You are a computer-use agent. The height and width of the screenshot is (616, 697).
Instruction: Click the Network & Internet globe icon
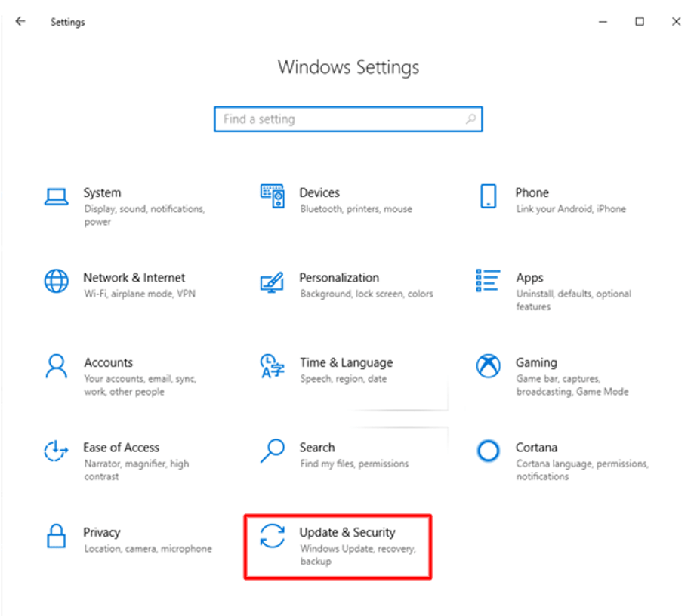[57, 282]
